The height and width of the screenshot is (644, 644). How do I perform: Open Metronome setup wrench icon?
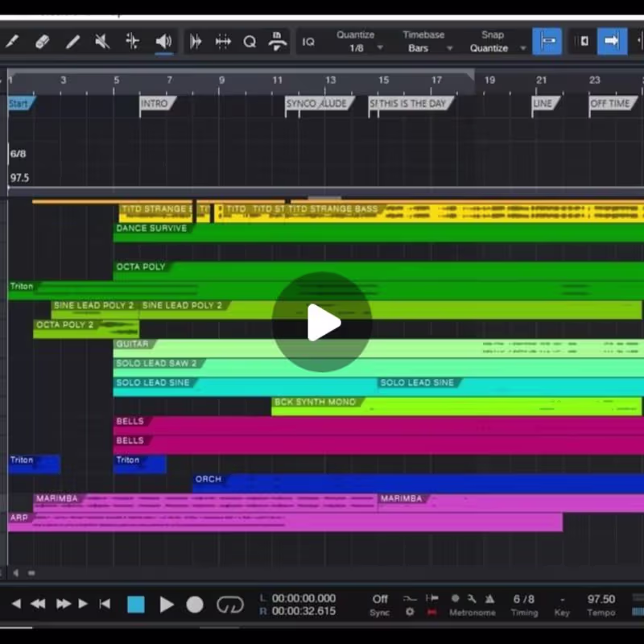[472, 599]
